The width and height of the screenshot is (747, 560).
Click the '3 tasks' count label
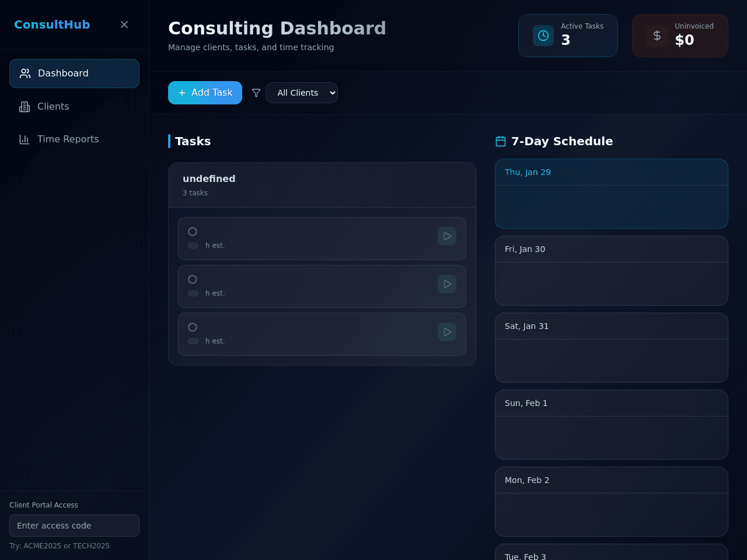pos(195,193)
